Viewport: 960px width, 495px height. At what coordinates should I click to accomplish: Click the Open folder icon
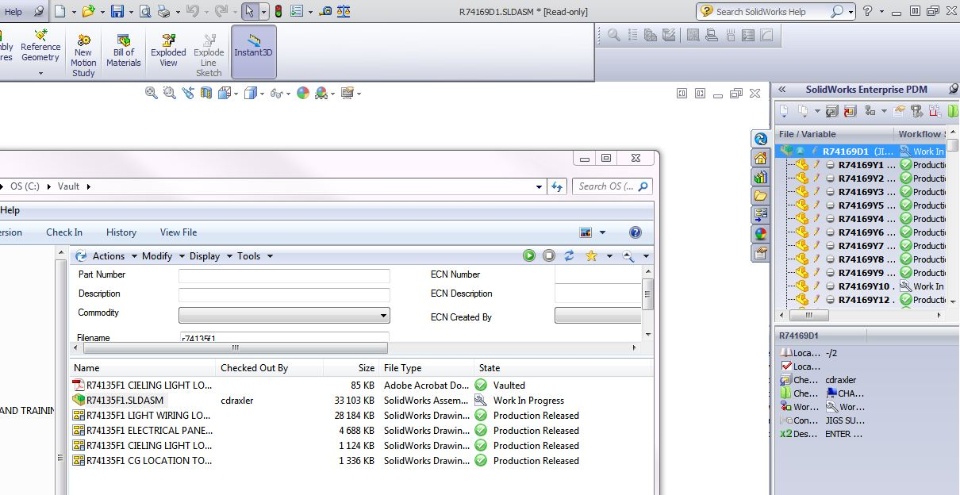(x=89, y=11)
